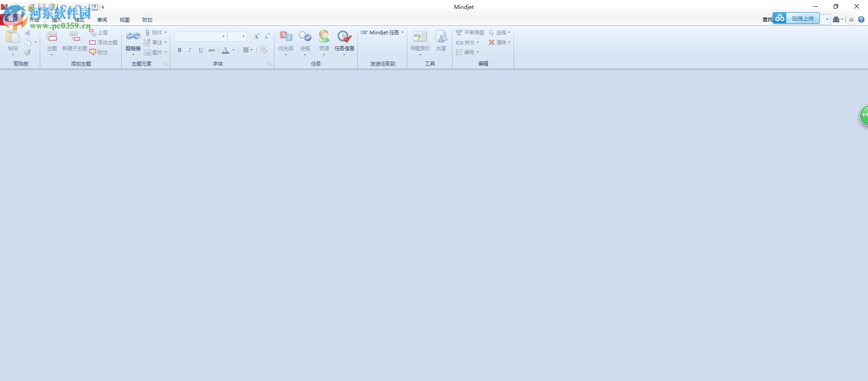Expand the font color dropdown arrow
The width and height of the screenshot is (868, 381).
click(233, 50)
